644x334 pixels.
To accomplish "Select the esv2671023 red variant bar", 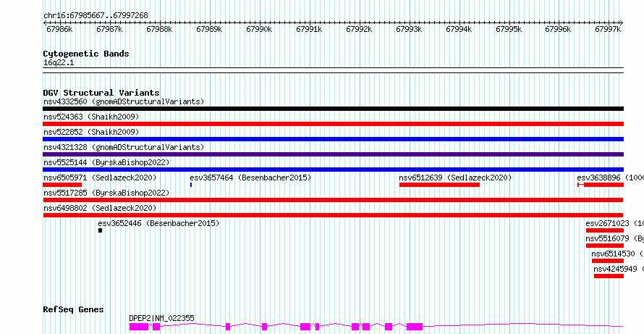I will 605,230.
